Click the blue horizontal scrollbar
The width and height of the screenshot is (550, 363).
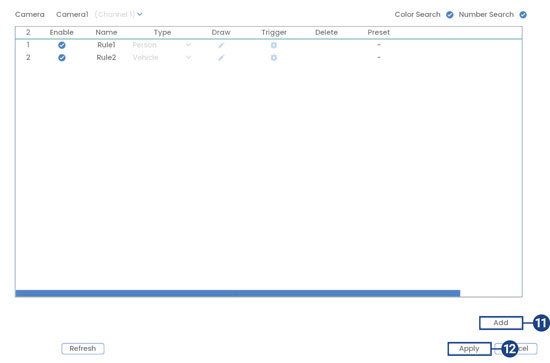click(237, 293)
